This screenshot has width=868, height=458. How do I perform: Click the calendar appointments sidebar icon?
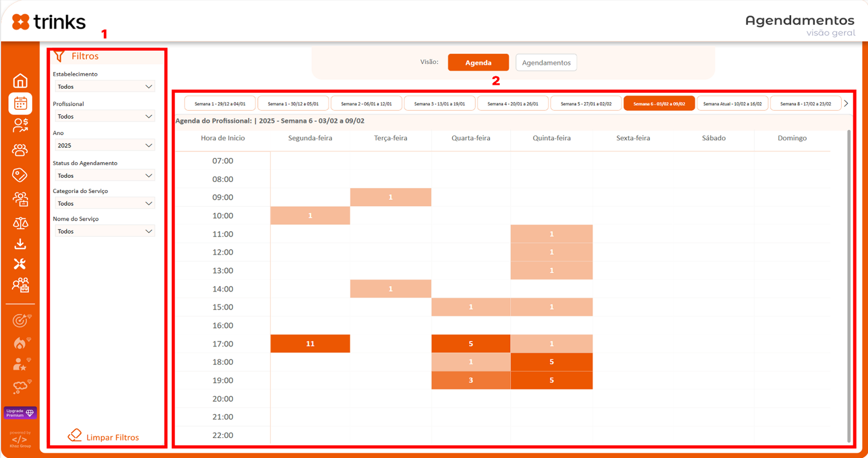click(20, 103)
